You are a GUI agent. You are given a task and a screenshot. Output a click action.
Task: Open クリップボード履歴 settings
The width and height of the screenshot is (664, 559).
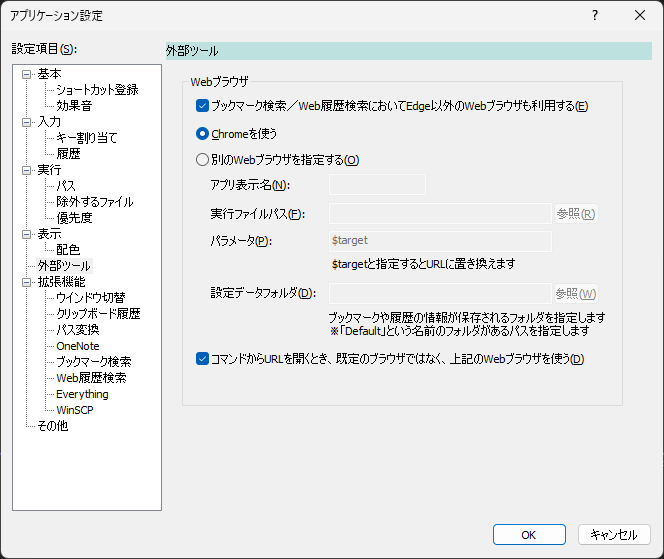pos(98,314)
